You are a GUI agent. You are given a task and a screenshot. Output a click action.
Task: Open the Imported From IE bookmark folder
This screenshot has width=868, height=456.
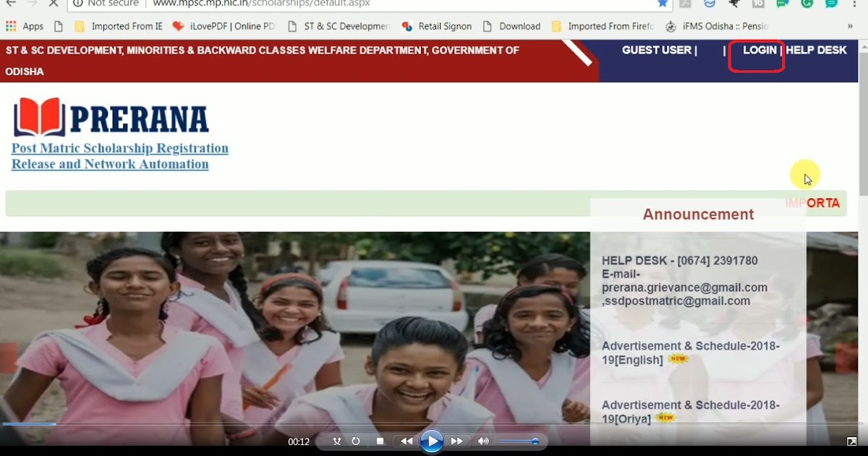click(119, 26)
